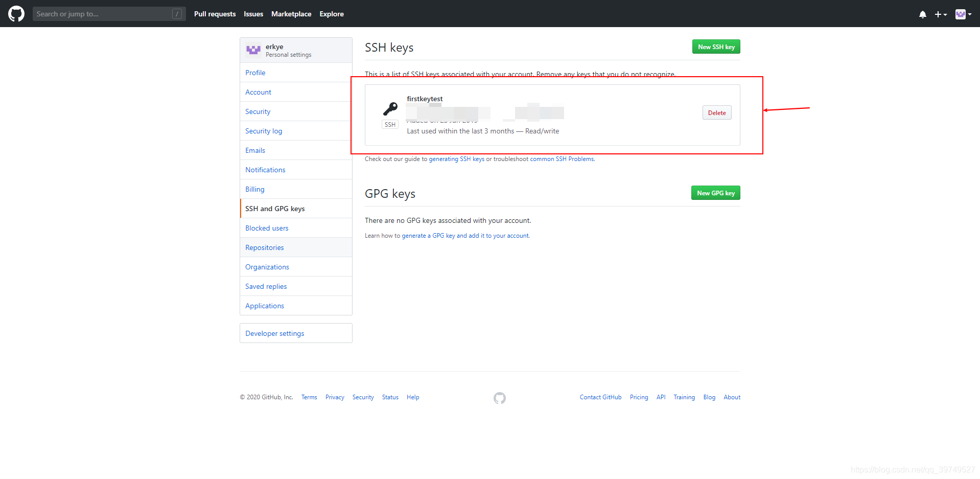The width and height of the screenshot is (980, 479).
Task: Open Pull requests in top navigation
Action: coord(215,14)
